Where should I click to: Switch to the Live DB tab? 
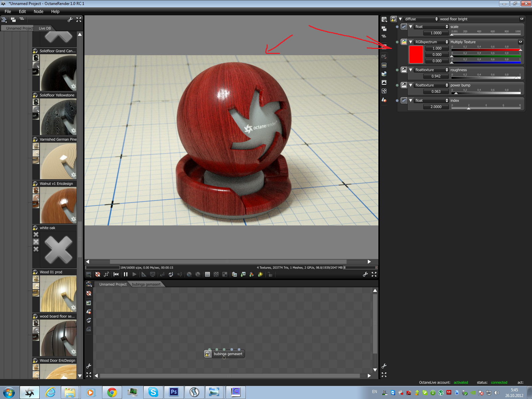pos(45,28)
